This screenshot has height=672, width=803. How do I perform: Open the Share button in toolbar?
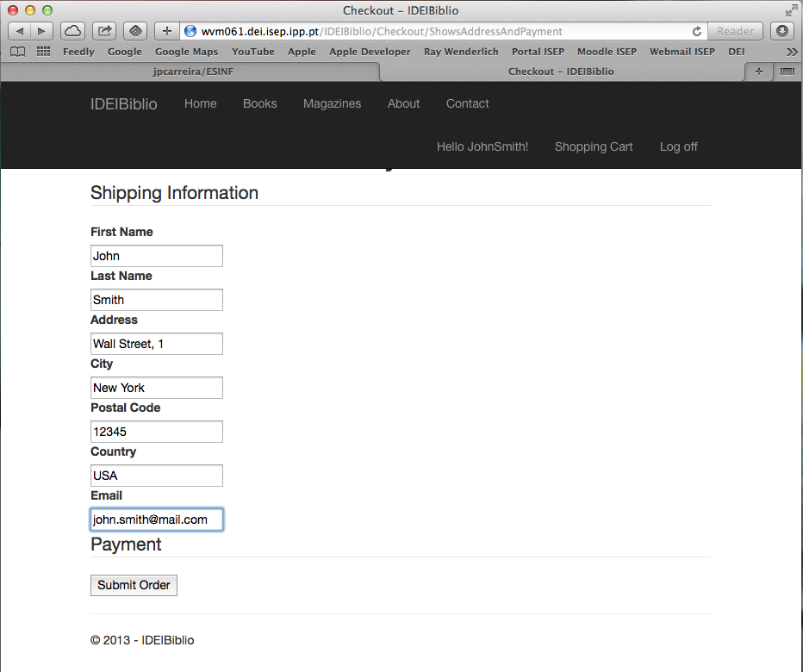coord(104,31)
